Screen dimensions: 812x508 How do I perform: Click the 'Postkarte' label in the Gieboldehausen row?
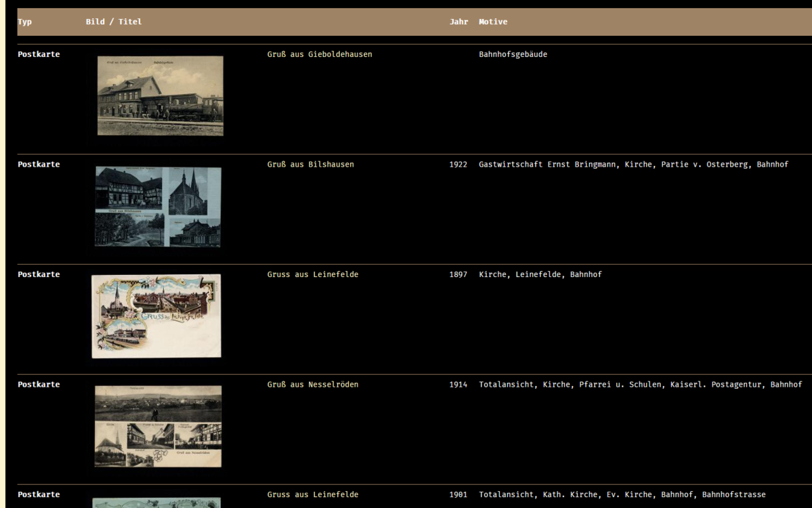39,54
